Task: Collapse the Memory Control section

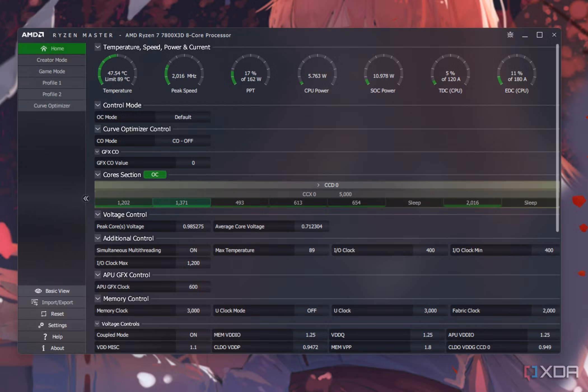Action: pos(97,298)
